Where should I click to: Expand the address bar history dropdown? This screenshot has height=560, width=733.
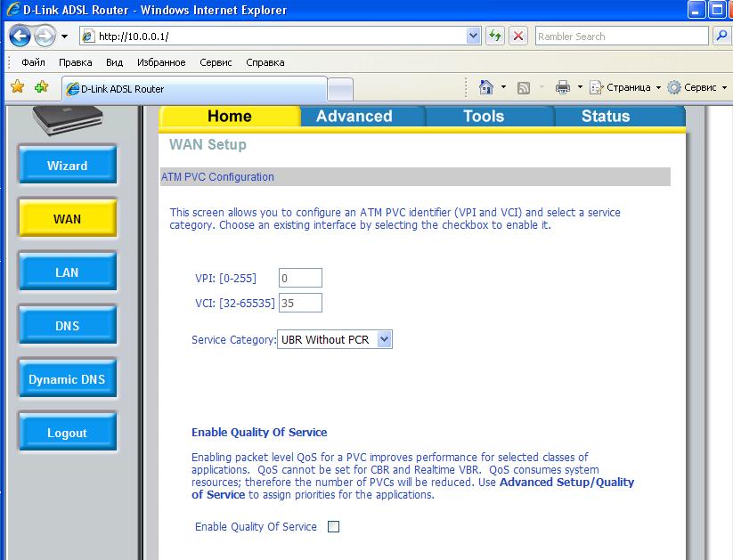coord(474,36)
